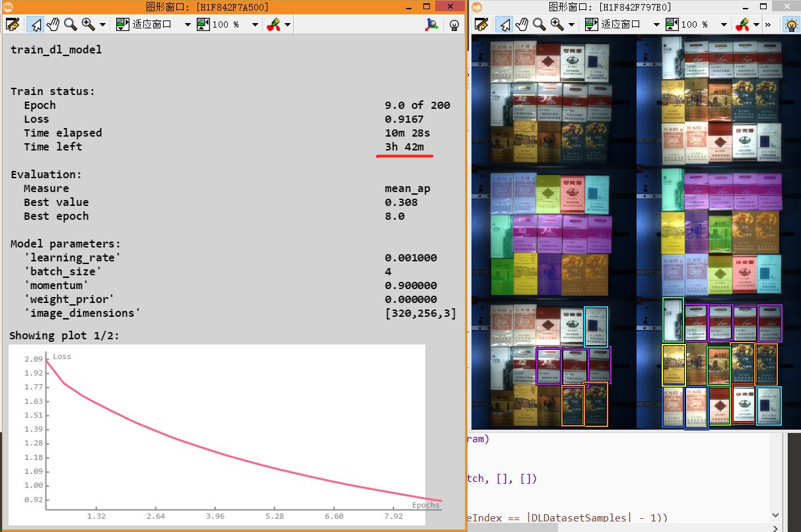Click the momentum value 0.900000

pyautogui.click(x=411, y=285)
